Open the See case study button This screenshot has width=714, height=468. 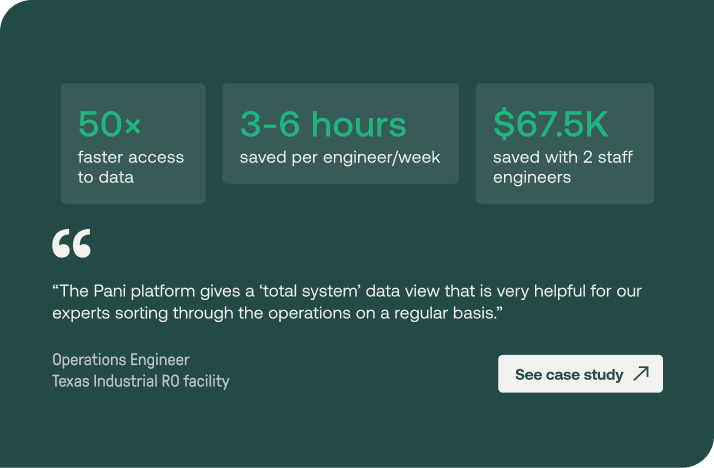click(x=580, y=374)
